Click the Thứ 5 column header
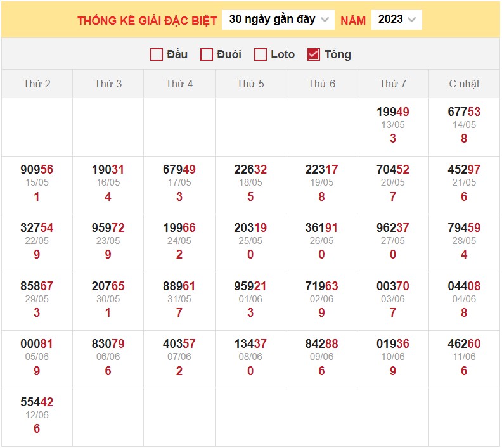This screenshot has width=502, height=448. pyautogui.click(x=250, y=84)
